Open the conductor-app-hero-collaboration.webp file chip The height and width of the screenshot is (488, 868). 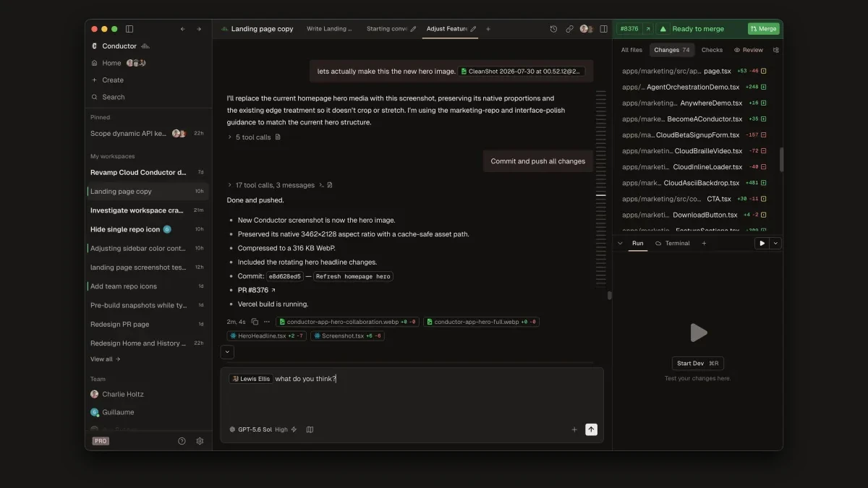pyautogui.click(x=347, y=322)
